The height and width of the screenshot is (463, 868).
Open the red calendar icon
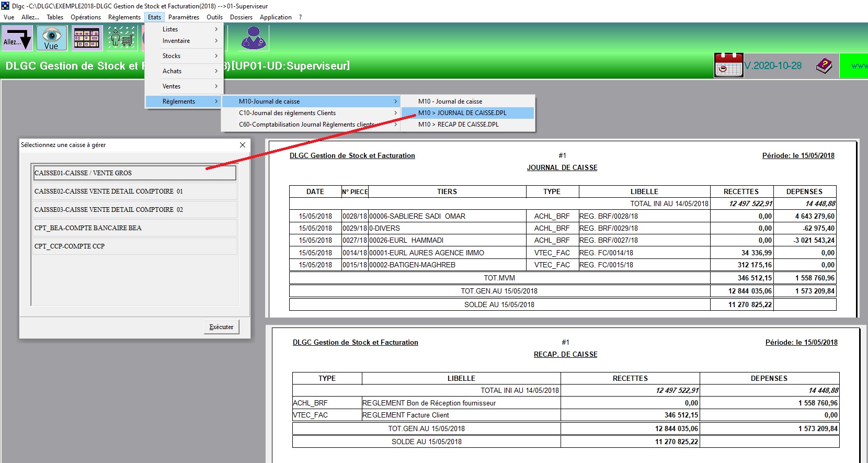[x=728, y=65]
